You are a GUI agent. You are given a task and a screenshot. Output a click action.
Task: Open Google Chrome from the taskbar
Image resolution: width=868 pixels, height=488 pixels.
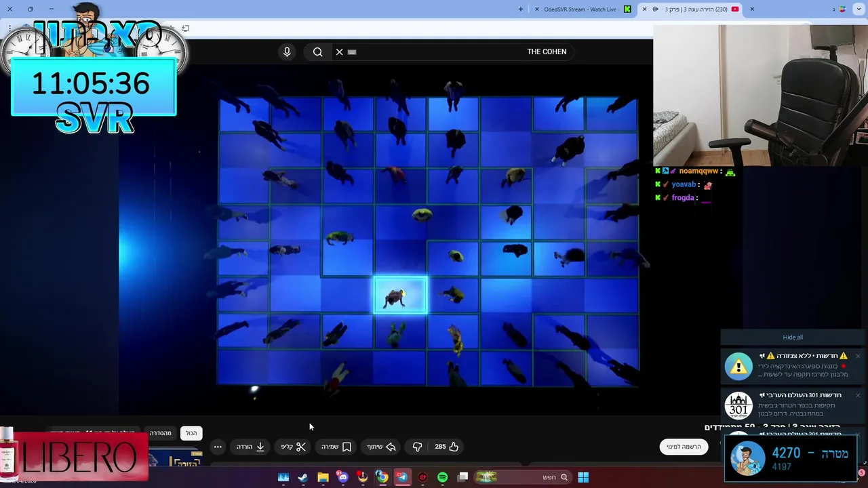tap(382, 477)
